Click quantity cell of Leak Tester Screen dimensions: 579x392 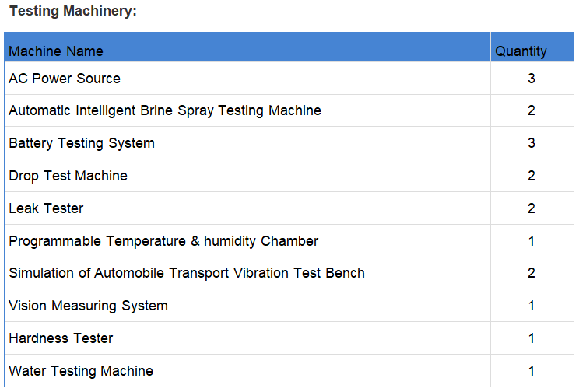[532, 208]
